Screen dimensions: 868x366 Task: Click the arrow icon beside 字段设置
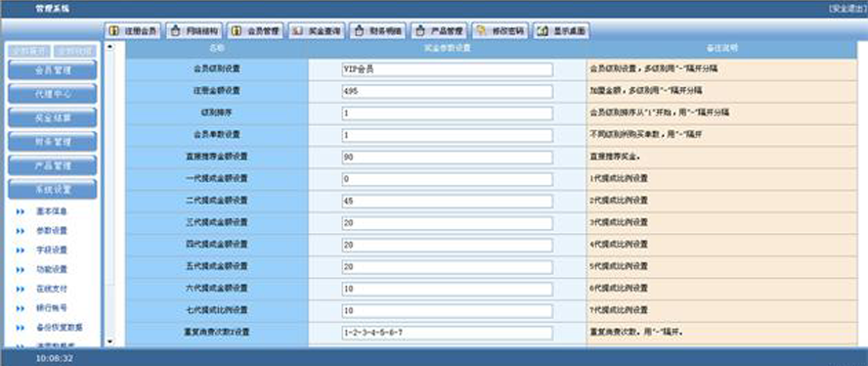pyautogui.click(x=21, y=251)
